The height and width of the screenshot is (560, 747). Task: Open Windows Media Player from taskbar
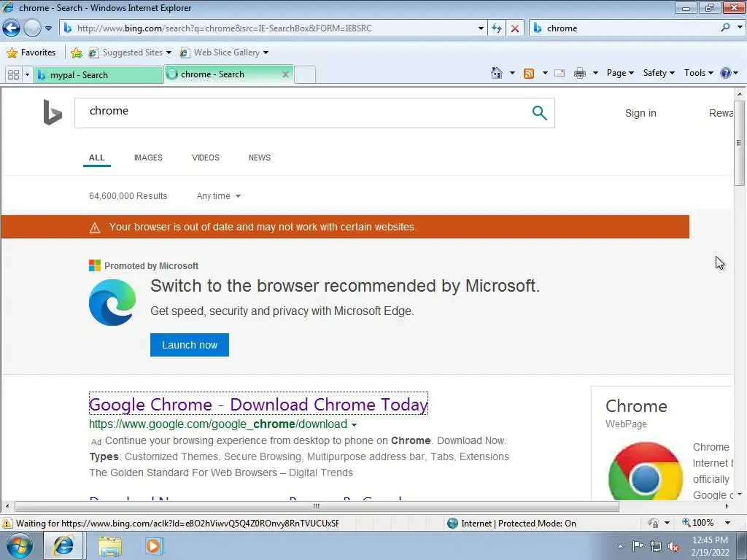click(x=153, y=546)
